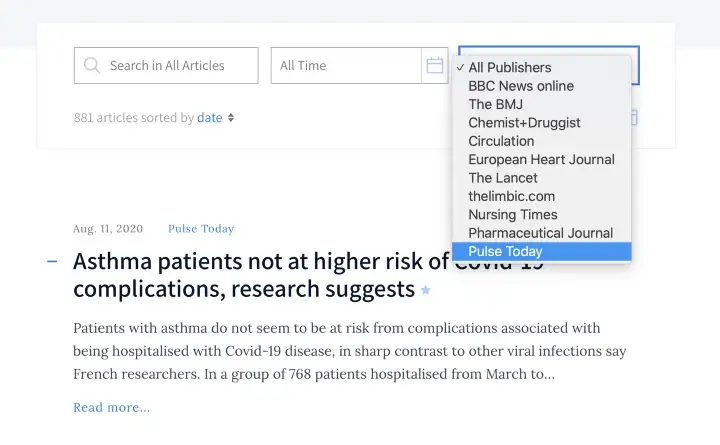Select BBC News online publisher

pyautogui.click(x=542, y=86)
